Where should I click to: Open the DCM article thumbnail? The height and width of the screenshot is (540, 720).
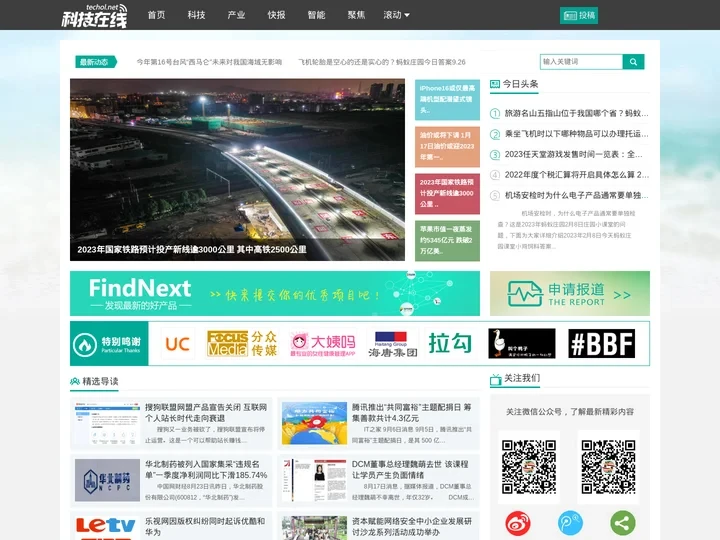(315, 480)
